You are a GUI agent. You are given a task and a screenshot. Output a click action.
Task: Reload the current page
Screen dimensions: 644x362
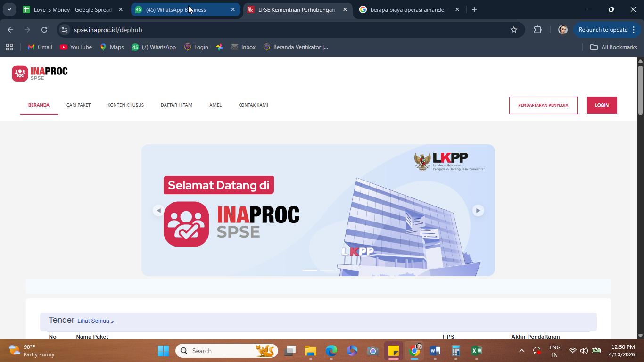coord(44,30)
